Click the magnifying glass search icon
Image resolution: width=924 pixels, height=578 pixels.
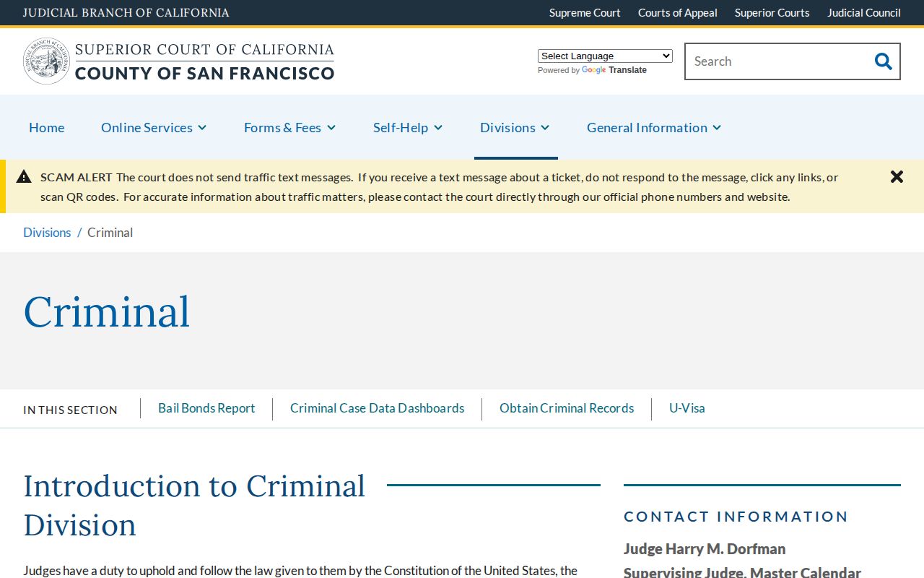pyautogui.click(x=883, y=61)
